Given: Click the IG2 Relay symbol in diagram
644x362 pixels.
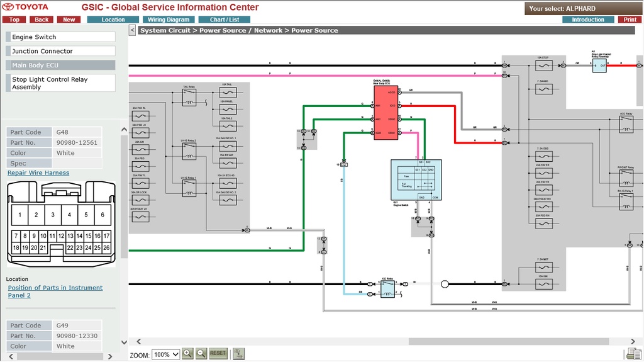Looking at the screenshot, I should coord(387,289).
